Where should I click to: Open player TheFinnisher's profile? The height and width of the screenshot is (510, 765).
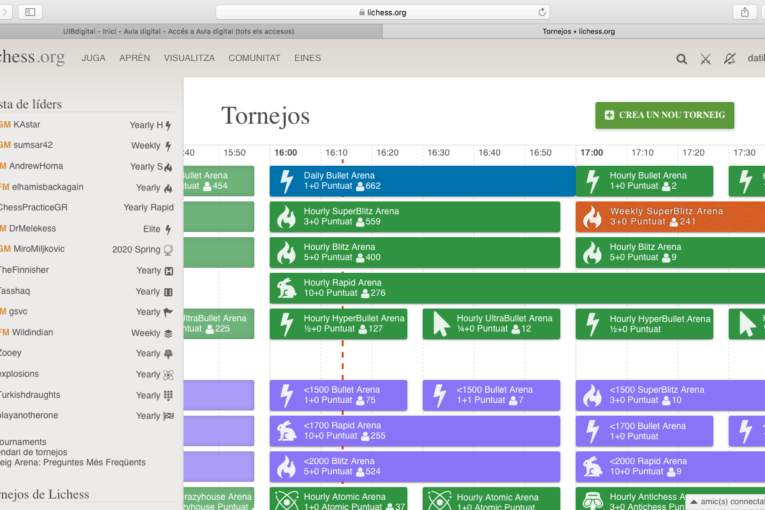(x=24, y=270)
